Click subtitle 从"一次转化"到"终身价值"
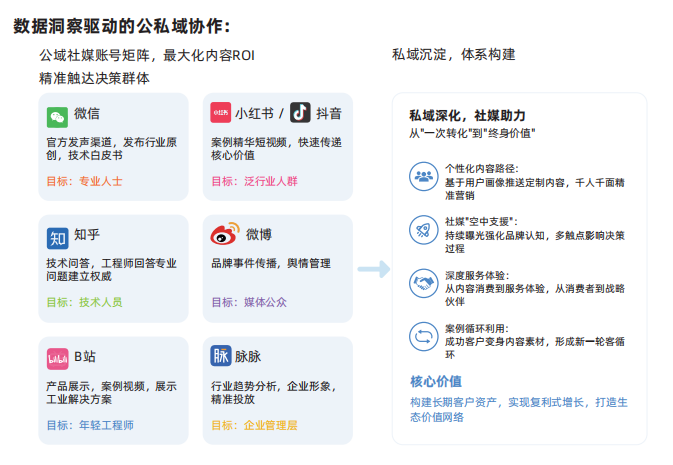 (x=472, y=133)
